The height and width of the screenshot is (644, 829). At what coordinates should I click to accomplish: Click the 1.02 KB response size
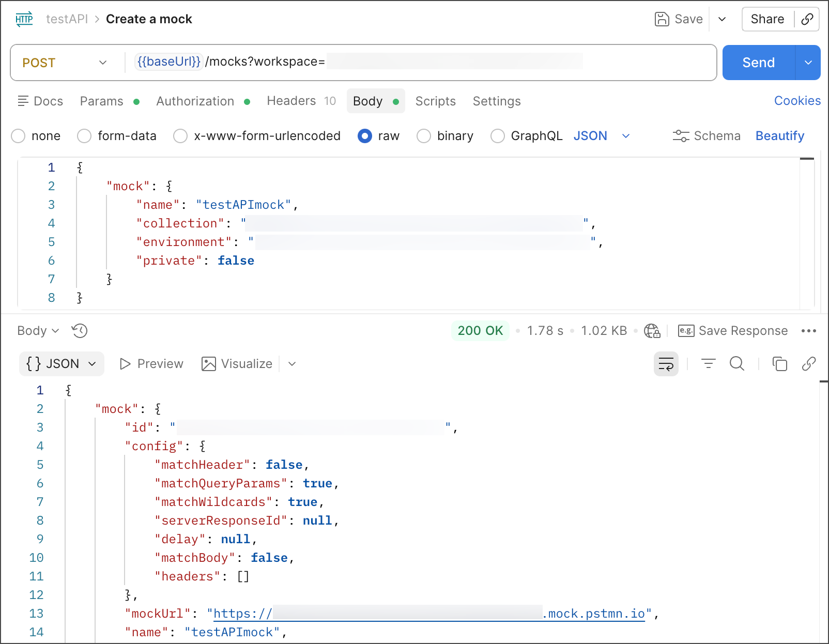click(x=604, y=331)
